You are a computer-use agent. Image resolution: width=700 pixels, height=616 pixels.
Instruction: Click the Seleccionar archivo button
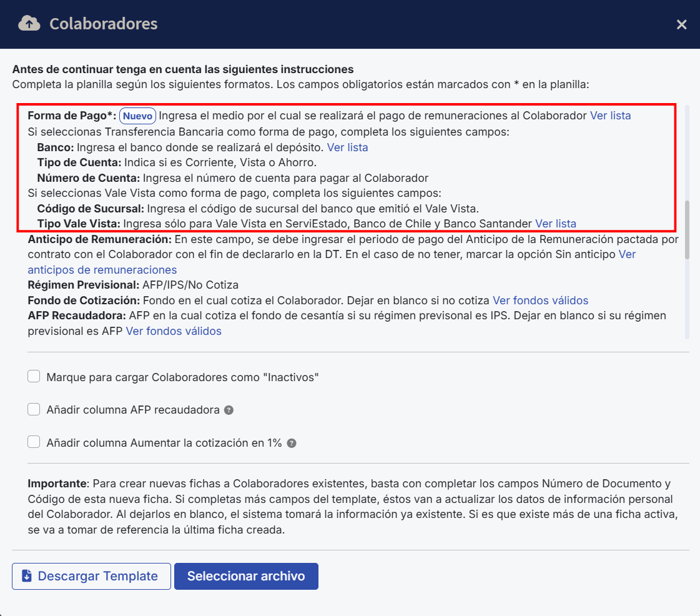pyautogui.click(x=246, y=575)
